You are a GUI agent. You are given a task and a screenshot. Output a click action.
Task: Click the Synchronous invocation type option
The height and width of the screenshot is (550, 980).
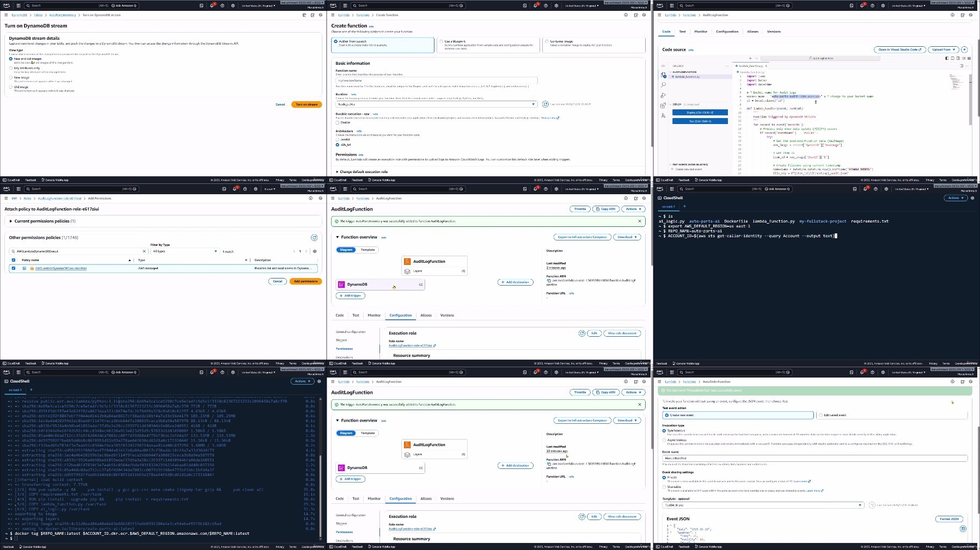(664, 431)
